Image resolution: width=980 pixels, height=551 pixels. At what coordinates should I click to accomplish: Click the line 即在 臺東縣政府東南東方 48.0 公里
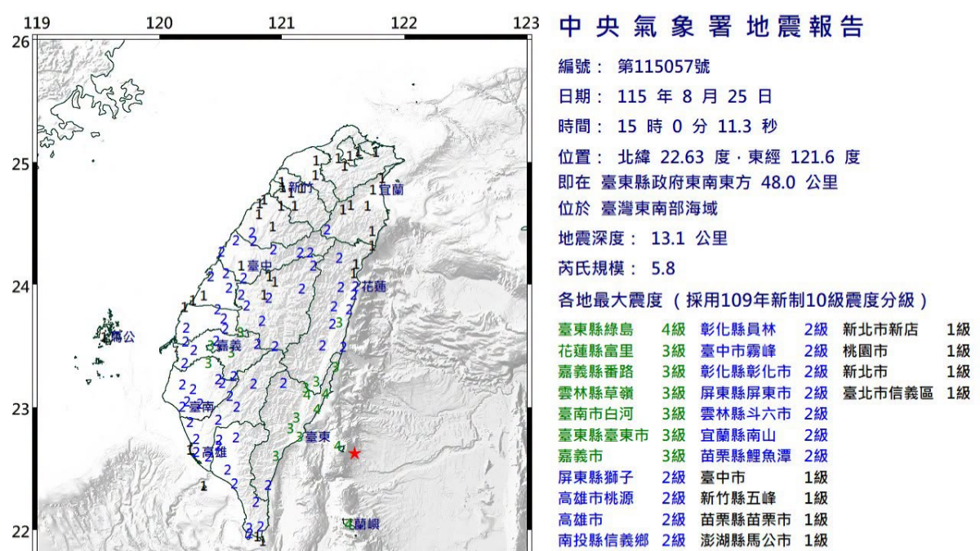(x=698, y=183)
